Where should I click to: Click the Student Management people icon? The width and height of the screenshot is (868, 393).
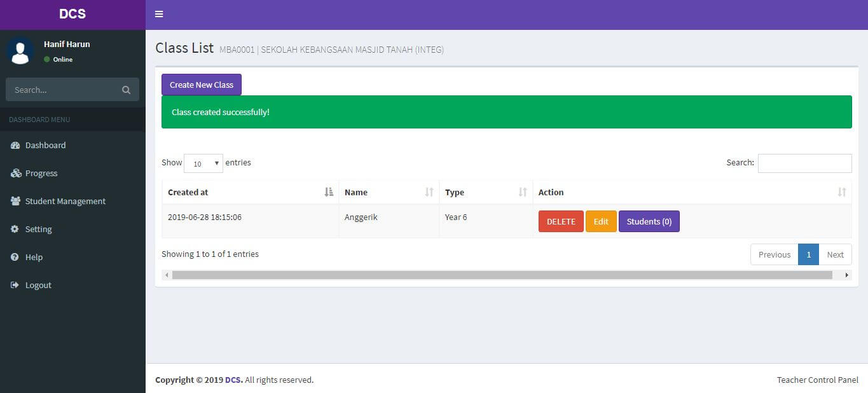tap(15, 201)
